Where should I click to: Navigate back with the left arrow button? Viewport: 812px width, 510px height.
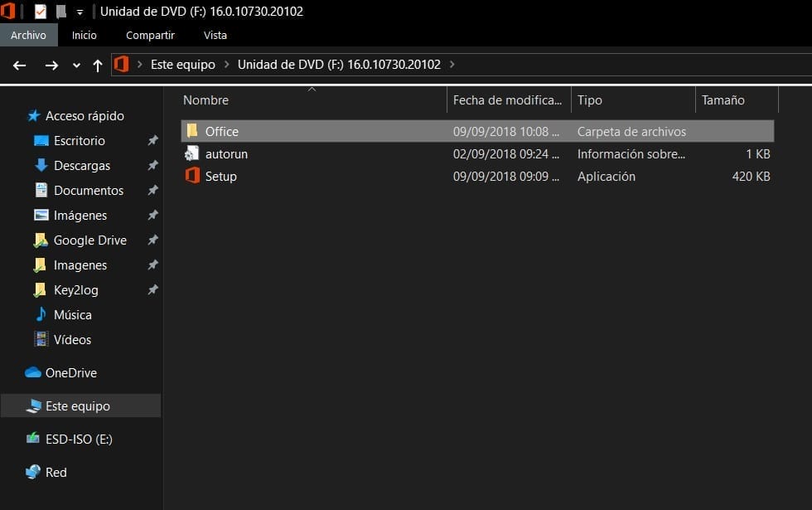click(19, 65)
